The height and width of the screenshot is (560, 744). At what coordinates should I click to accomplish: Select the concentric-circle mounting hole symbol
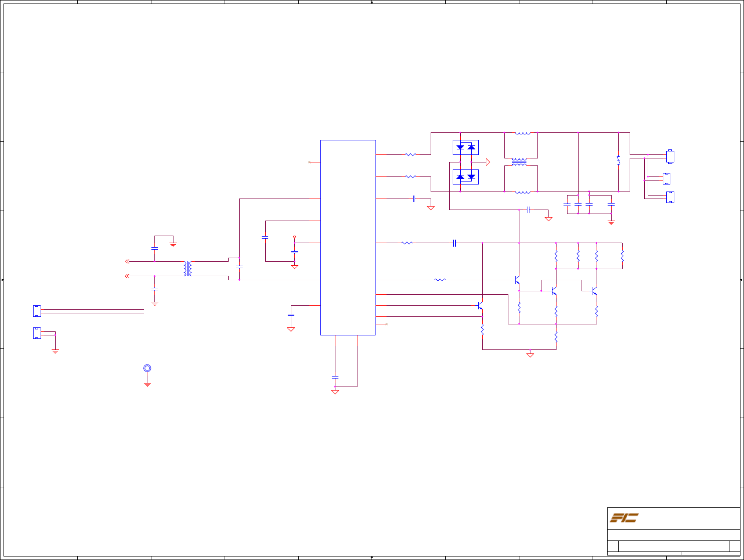147,368
